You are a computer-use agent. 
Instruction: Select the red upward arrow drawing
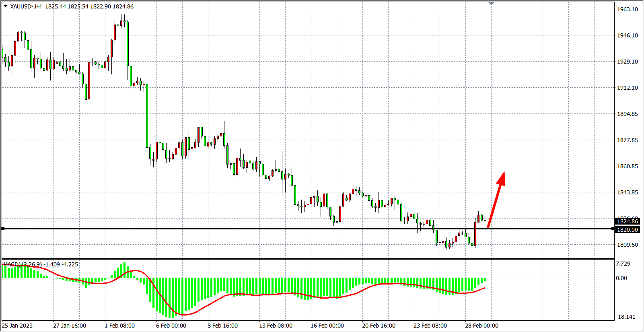496,199
